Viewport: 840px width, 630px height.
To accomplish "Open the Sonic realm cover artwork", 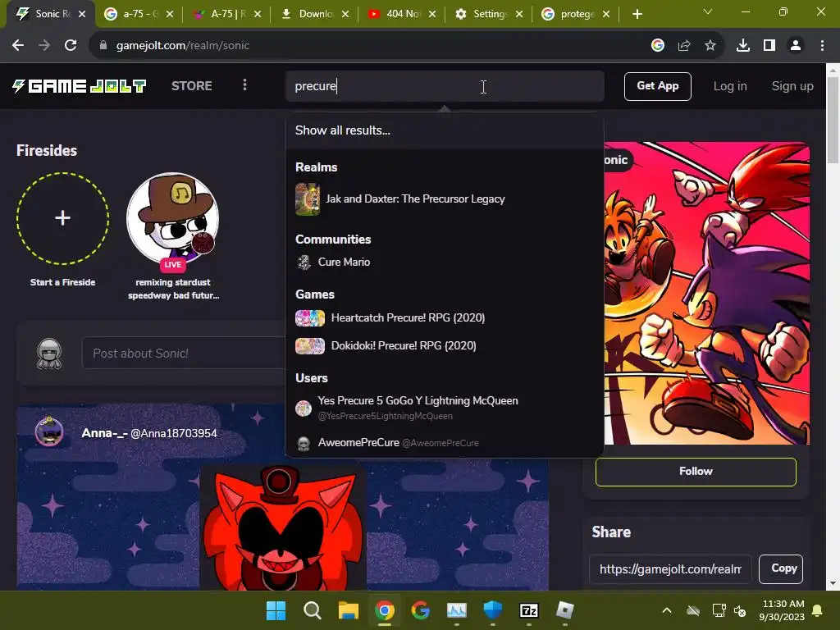I will point(706,293).
